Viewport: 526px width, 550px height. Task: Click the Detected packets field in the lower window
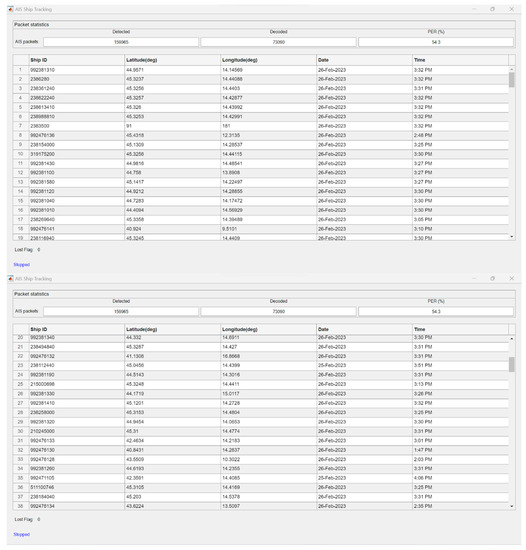click(x=121, y=311)
